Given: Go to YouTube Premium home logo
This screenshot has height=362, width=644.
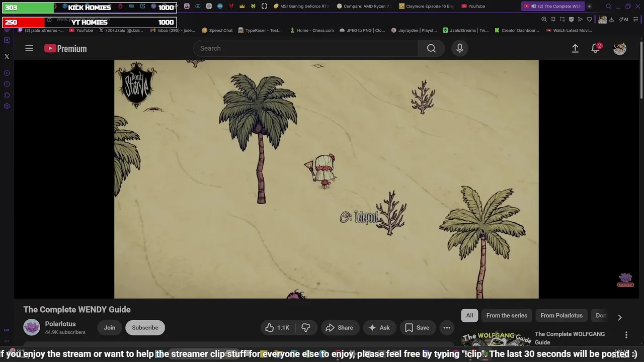Looking at the screenshot, I should point(65,48).
